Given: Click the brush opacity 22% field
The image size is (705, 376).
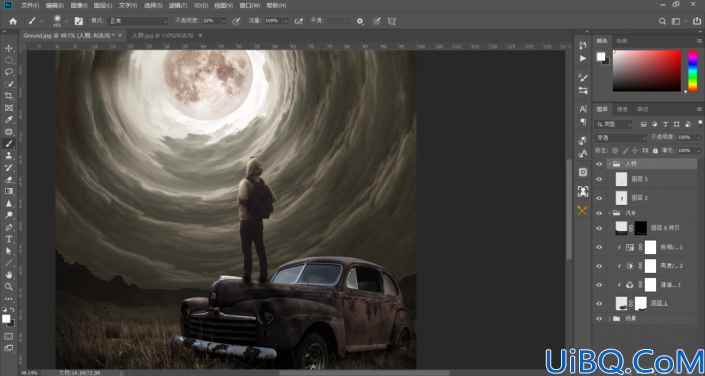Looking at the screenshot, I should 210,21.
